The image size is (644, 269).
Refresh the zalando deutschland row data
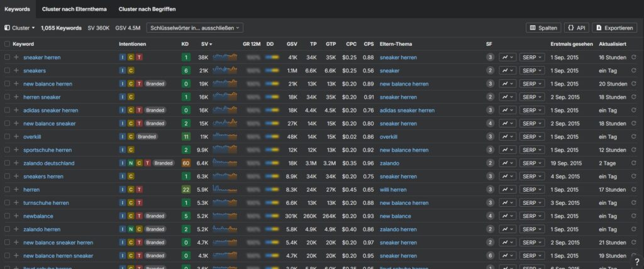(x=633, y=163)
